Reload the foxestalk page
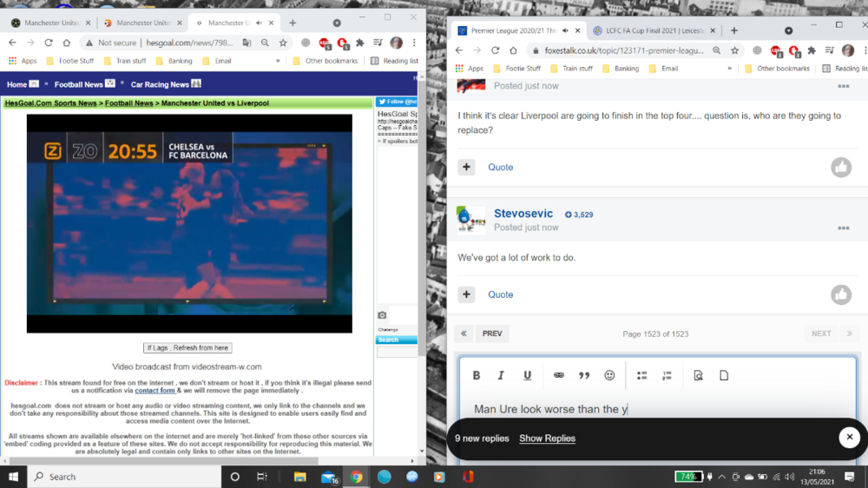 tap(495, 50)
